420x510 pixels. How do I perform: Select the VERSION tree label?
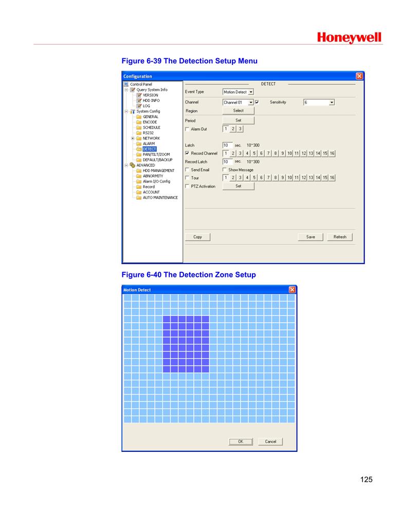[151, 95]
